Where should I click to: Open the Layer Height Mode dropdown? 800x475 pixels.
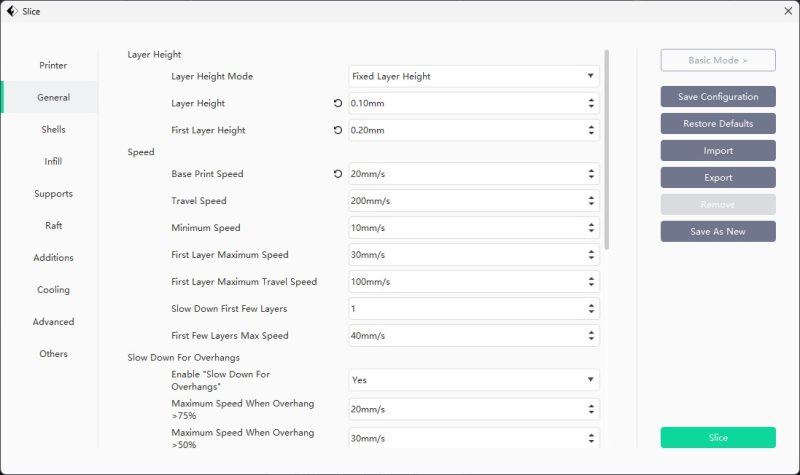coord(474,77)
